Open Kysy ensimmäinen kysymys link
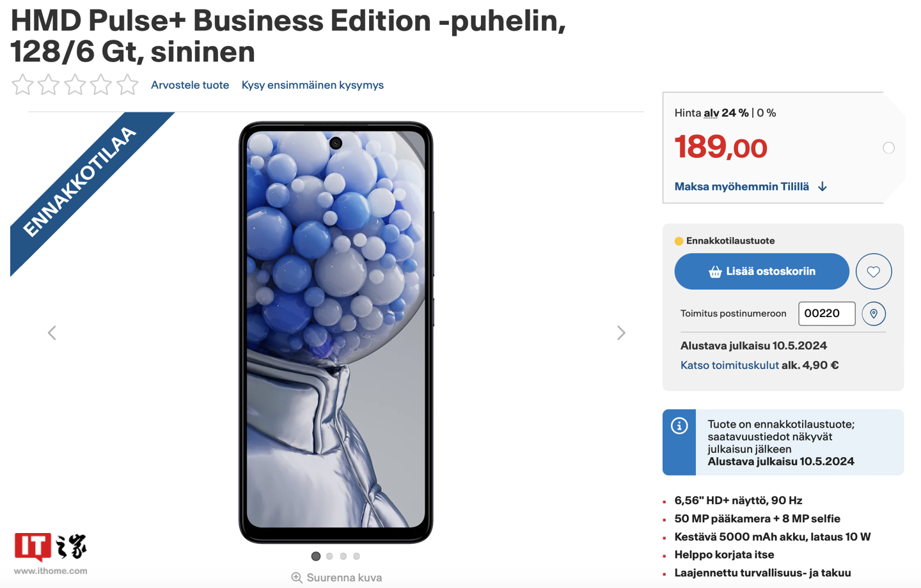Viewport: 921px width, 588px height. 312,85
